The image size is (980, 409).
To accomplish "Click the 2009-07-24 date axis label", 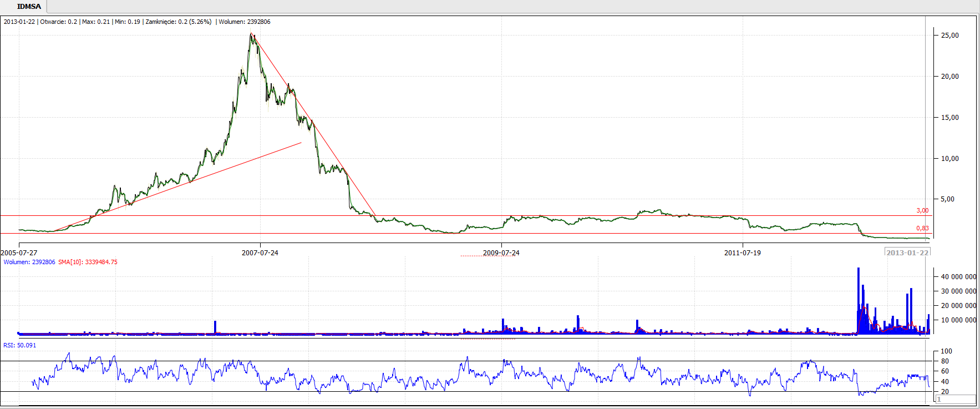I will click(x=501, y=253).
